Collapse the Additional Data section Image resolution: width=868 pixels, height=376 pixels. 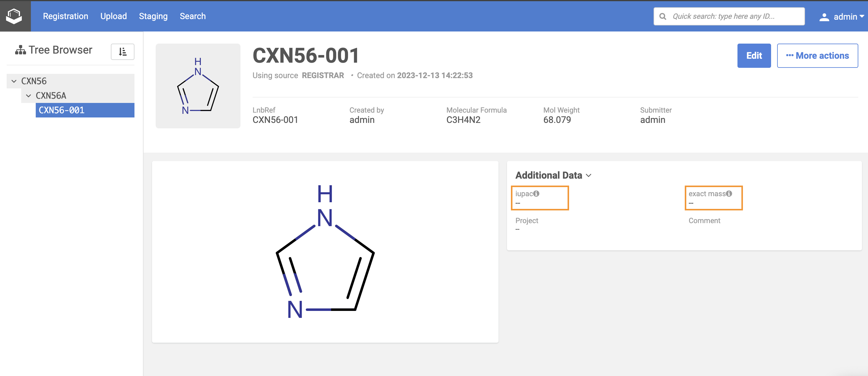point(589,175)
